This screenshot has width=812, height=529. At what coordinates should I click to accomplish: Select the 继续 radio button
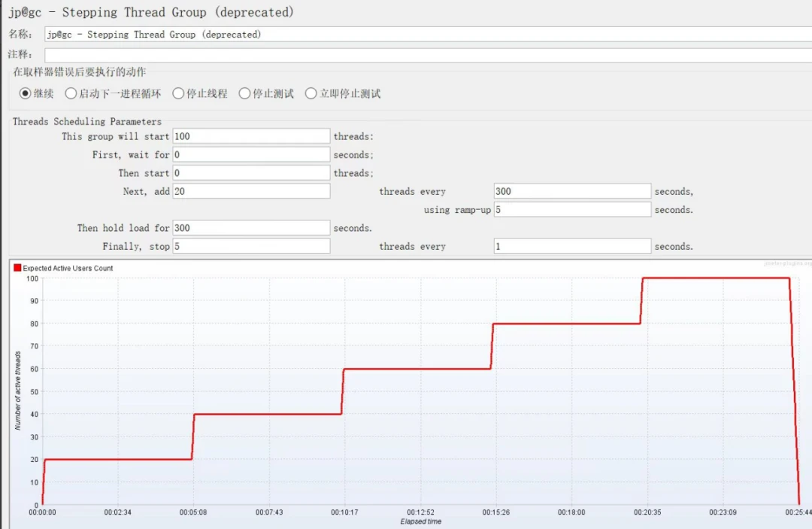[26, 94]
